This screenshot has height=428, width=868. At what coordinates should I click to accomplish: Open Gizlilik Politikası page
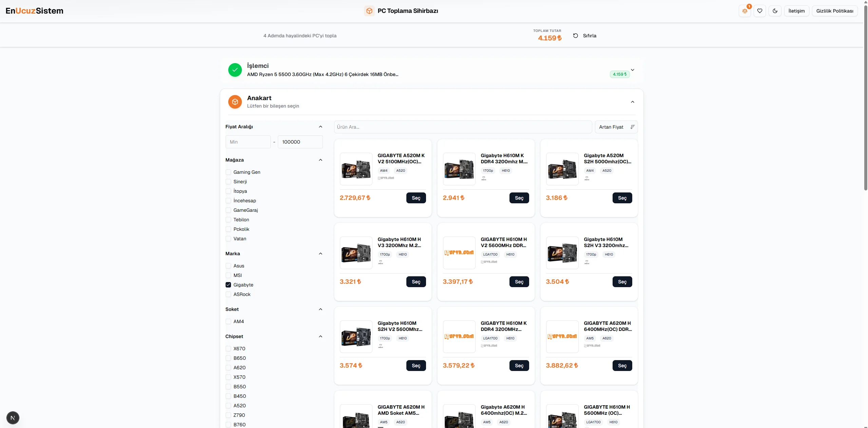click(x=834, y=11)
